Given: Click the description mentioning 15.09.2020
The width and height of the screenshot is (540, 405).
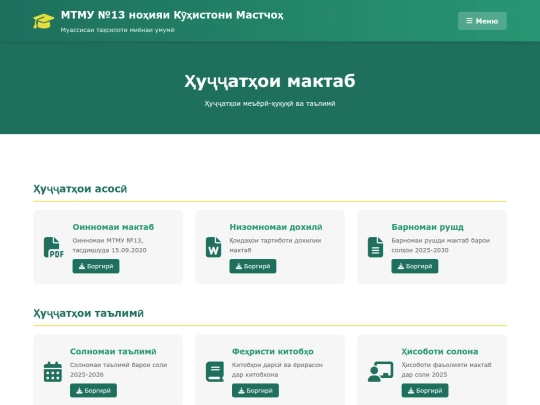Looking at the screenshot, I should [110, 245].
